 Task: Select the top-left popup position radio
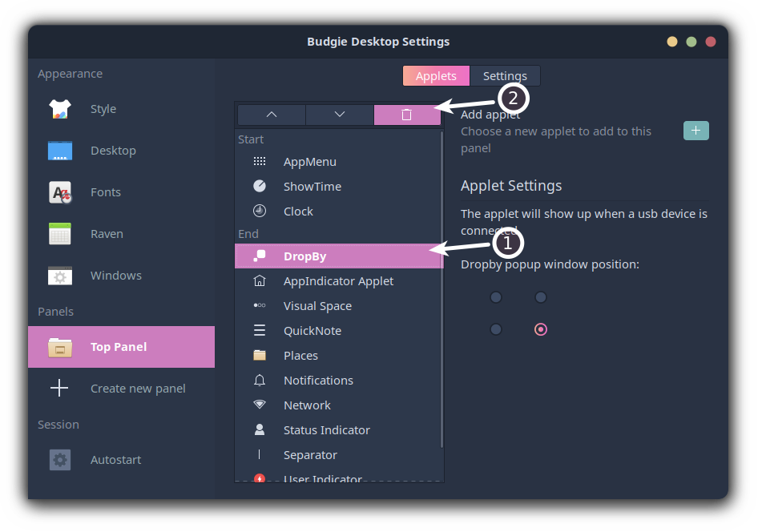coord(495,296)
